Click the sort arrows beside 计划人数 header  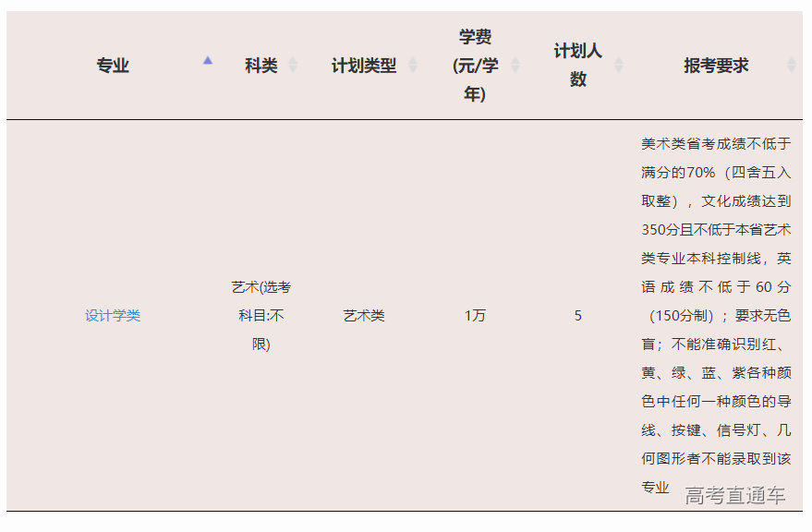tap(617, 65)
